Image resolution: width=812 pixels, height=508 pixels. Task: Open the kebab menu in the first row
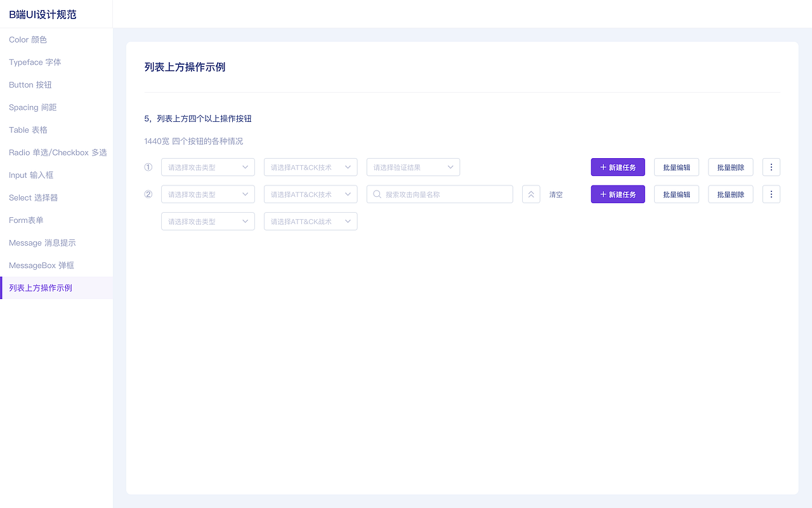point(771,167)
